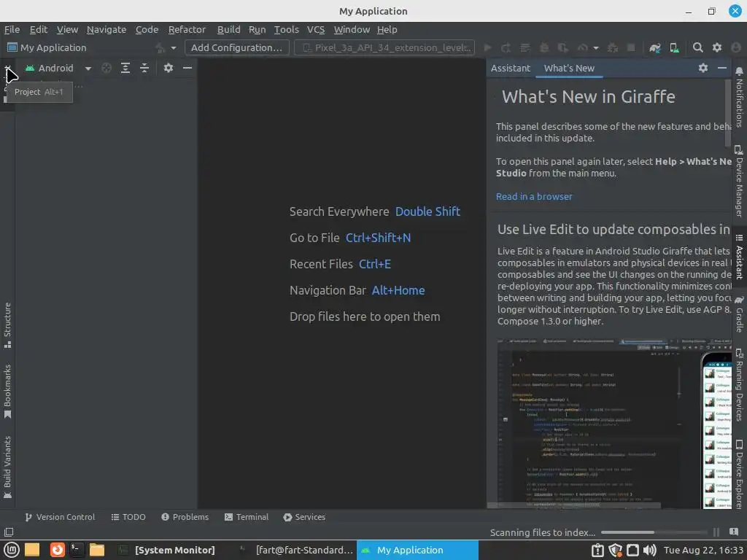Open the File menu
This screenshot has width=747, height=560.
pos(12,29)
